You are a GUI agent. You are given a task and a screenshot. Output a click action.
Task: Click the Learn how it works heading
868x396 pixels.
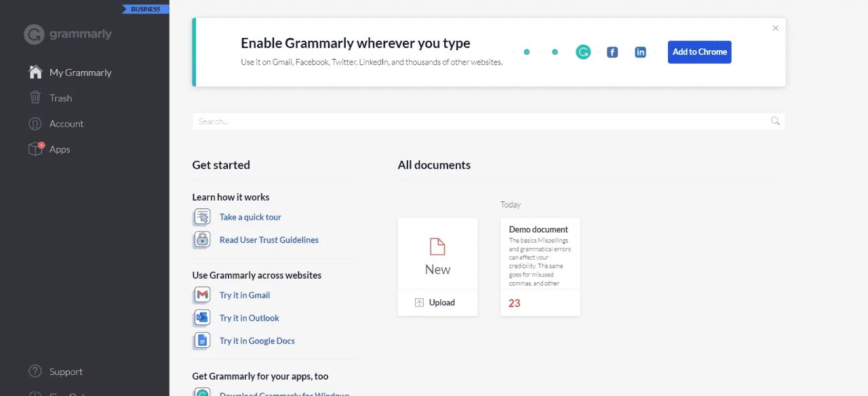pyautogui.click(x=231, y=197)
